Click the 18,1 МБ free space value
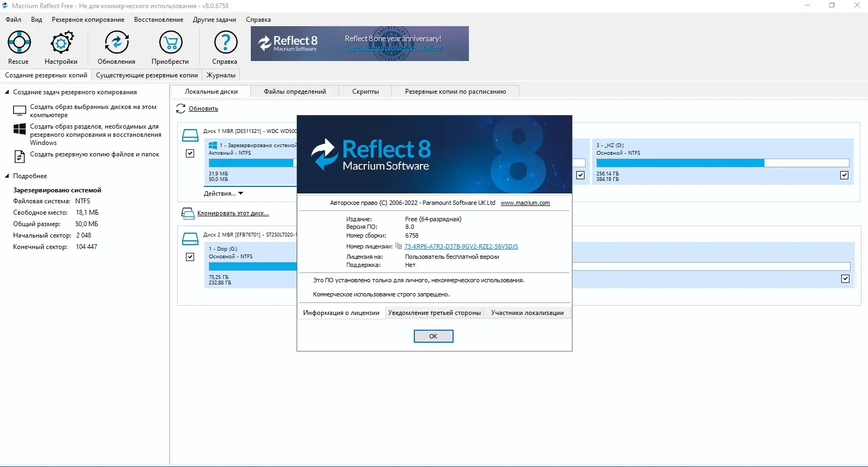This screenshot has width=868, height=467. (x=87, y=213)
